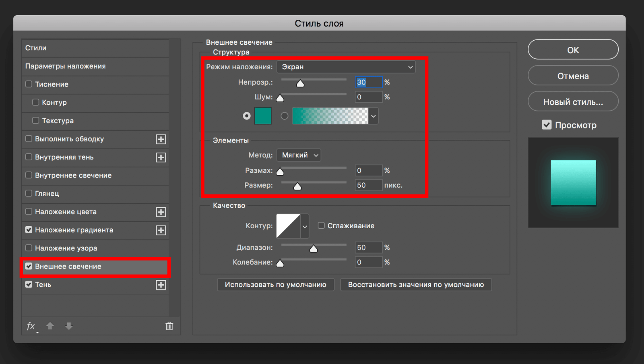
Task: Click plus icon beside Наложение цвета
Action: [161, 212]
